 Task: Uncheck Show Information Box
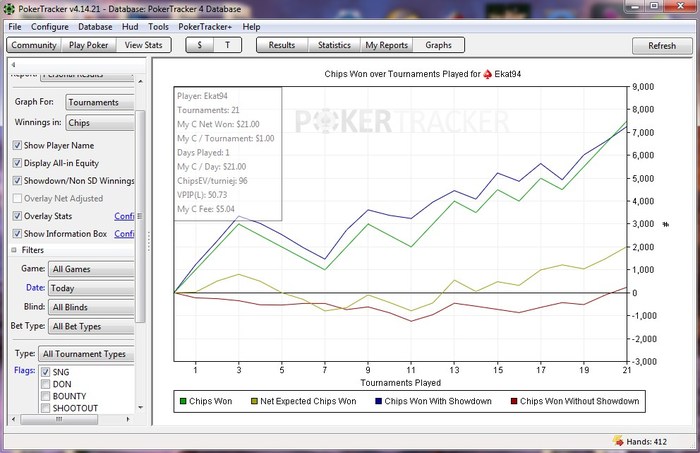17,234
